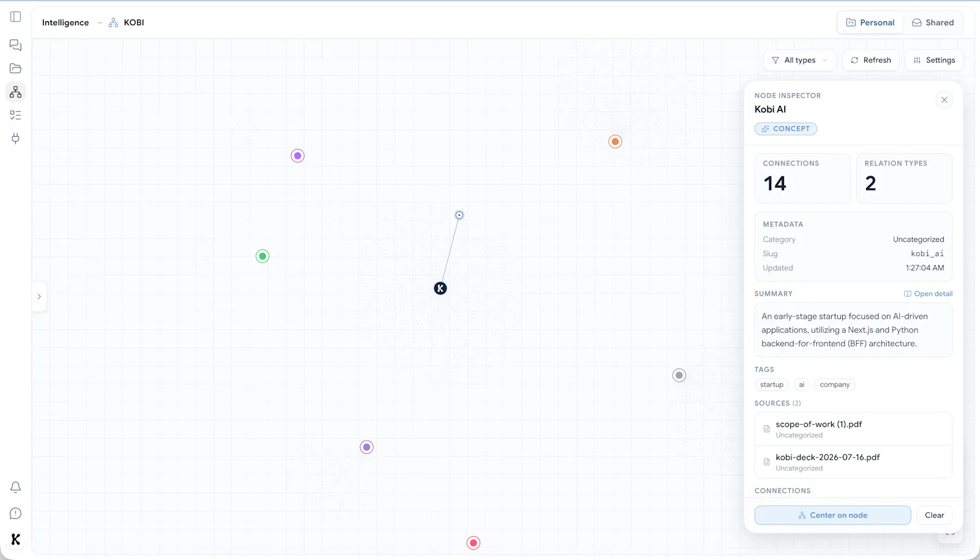Click the Category value Uncategorized
Image resolution: width=980 pixels, height=560 pixels.
[919, 240]
